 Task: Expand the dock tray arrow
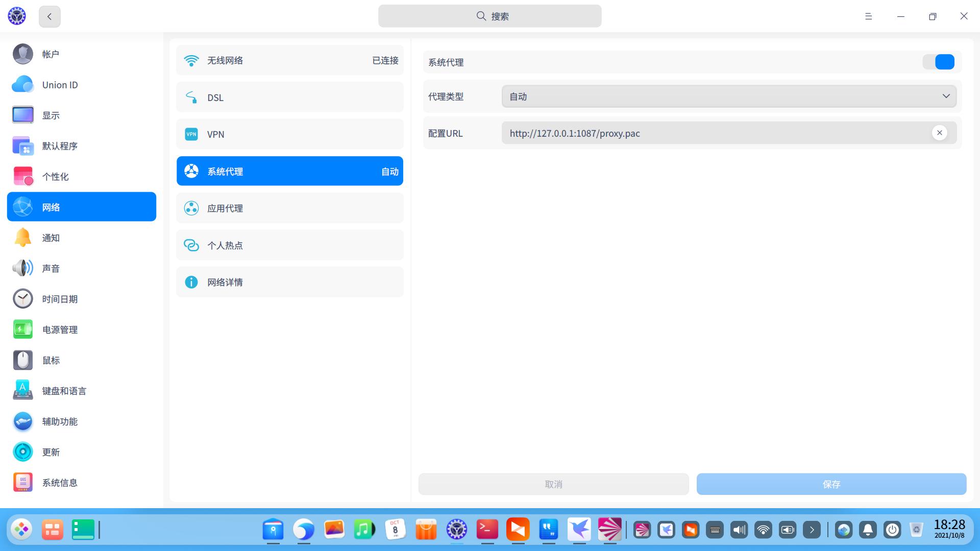[812, 530]
